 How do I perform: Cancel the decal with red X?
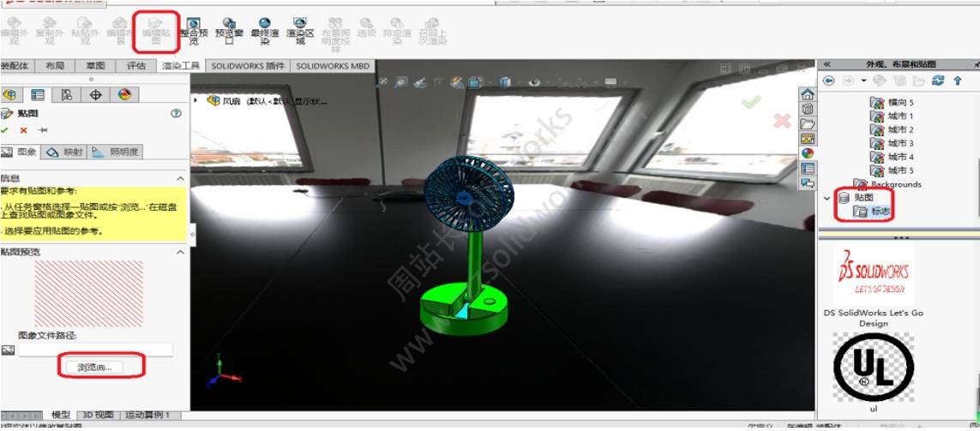tap(24, 130)
